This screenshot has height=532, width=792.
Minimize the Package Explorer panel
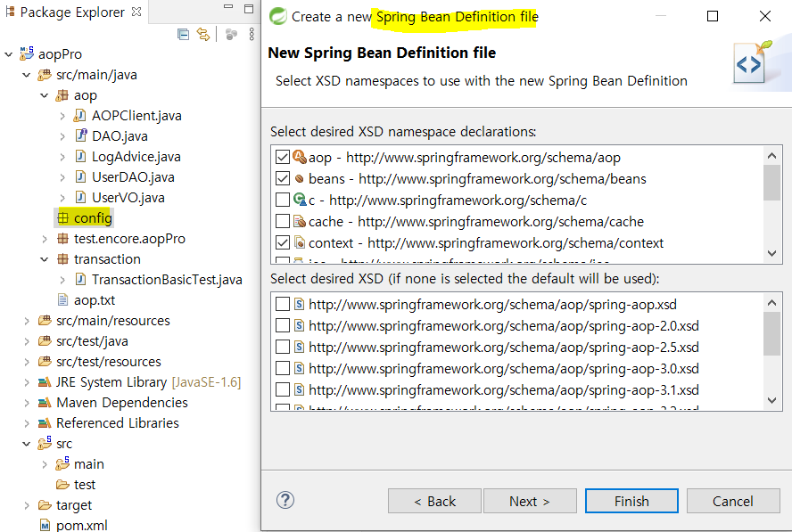pyautogui.click(x=228, y=7)
